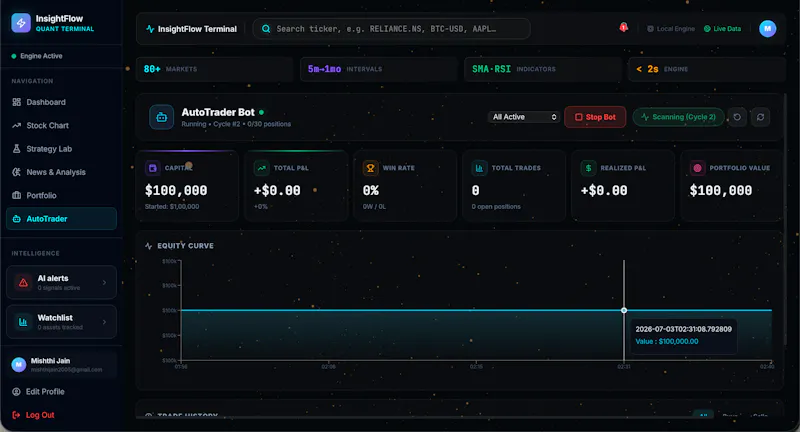The width and height of the screenshot is (800, 432).
Task: Click the pulse icon beside InsightFlow Terminal
Action: point(150,29)
